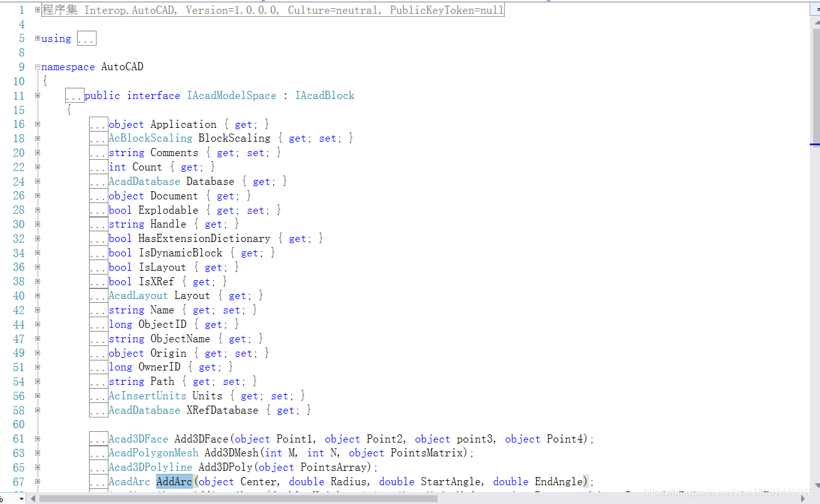Expand outlining marker for XRefDatabase line
Viewport: 820px width, 504px height.
coord(38,410)
